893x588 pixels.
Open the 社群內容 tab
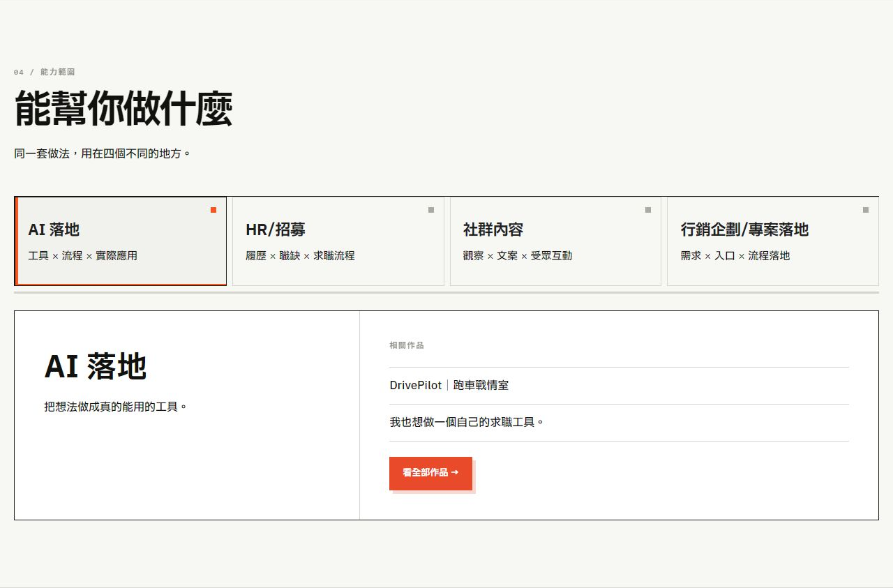[555, 241]
